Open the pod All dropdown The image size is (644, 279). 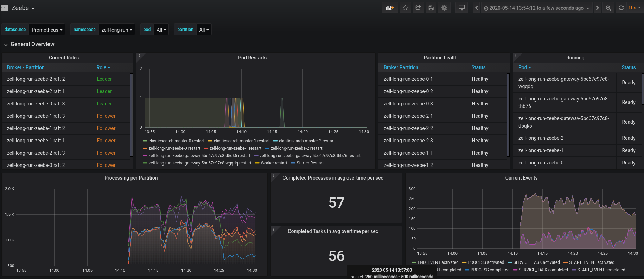(x=161, y=30)
